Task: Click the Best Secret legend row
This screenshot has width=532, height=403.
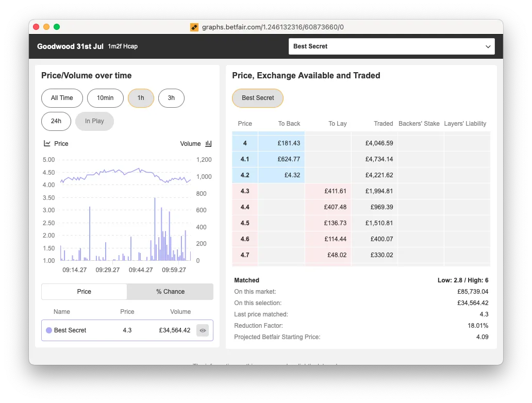Action: 127,330
